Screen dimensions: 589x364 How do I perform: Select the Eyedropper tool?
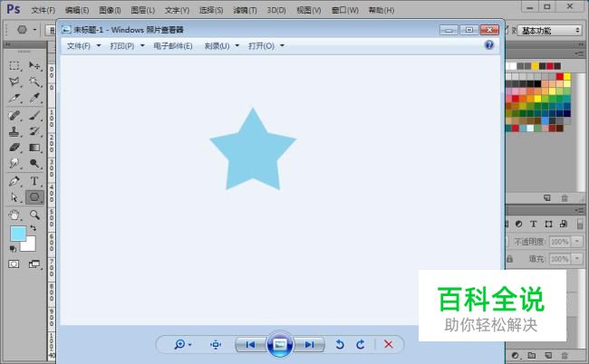[x=34, y=98]
